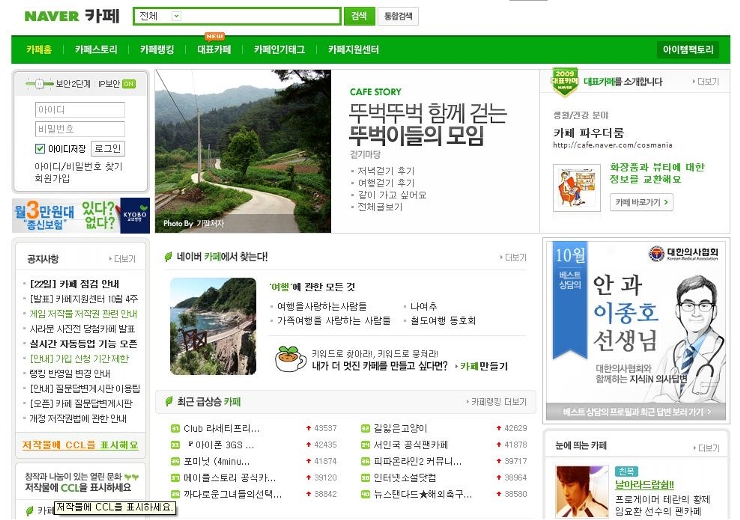Screen dimensions: 740x520
Task: Adjust the 보안2단계 security level slider
Action: [41, 84]
